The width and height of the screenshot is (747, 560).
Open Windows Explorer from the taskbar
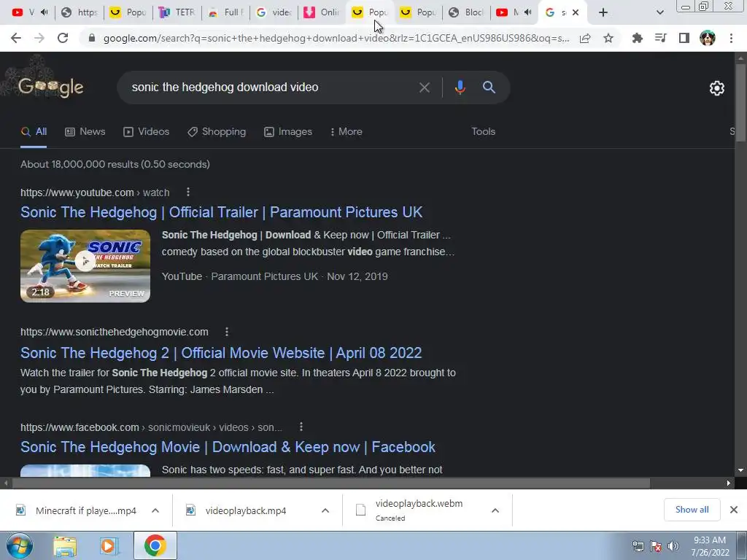click(65, 547)
